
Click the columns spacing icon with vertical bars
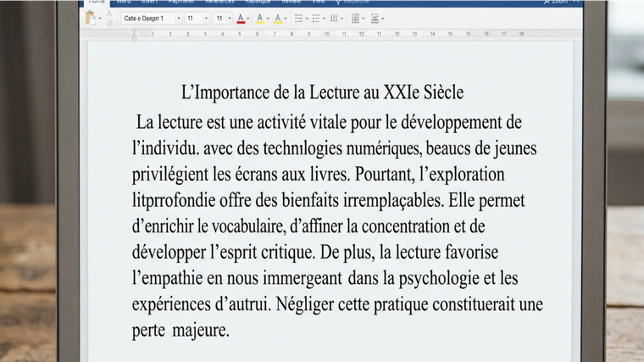334,19
